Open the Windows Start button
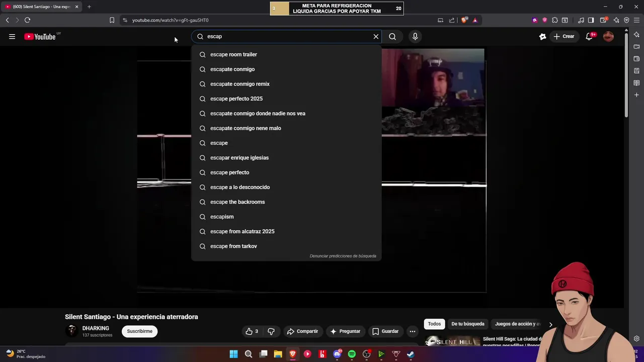The height and width of the screenshot is (362, 644). [233, 354]
